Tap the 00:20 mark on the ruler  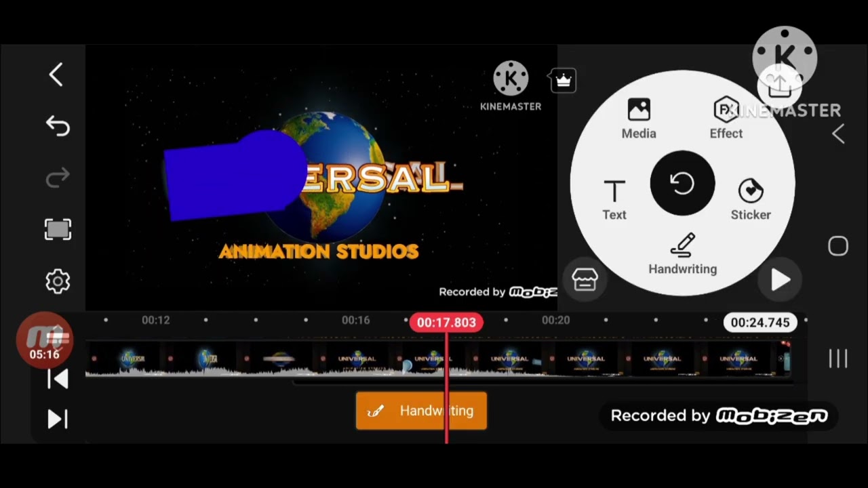[x=556, y=320]
